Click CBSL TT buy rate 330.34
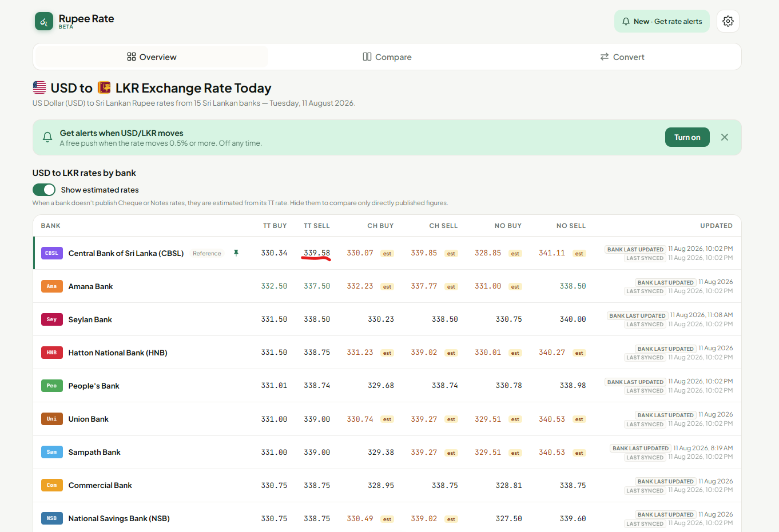This screenshot has height=532, width=779. point(274,253)
